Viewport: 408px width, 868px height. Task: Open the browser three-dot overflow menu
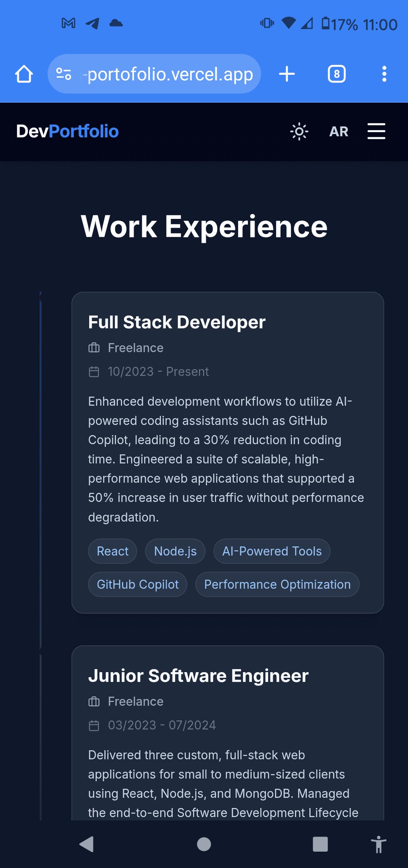pyautogui.click(x=384, y=74)
